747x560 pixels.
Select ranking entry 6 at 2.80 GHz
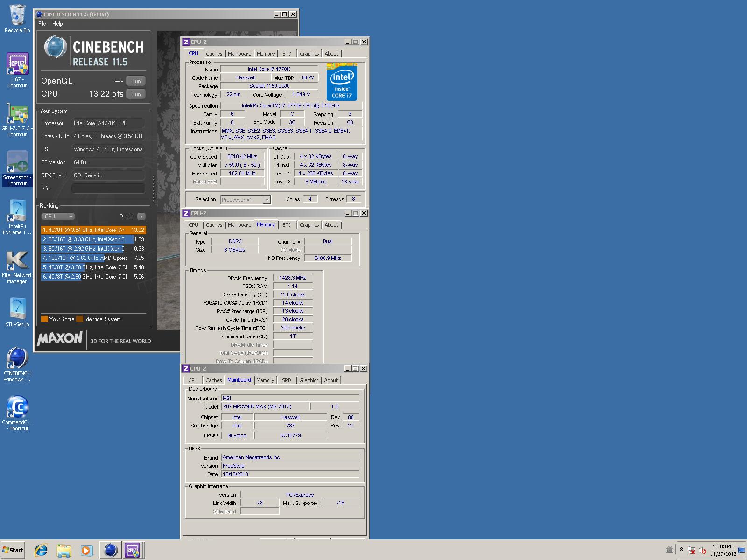pos(93,277)
